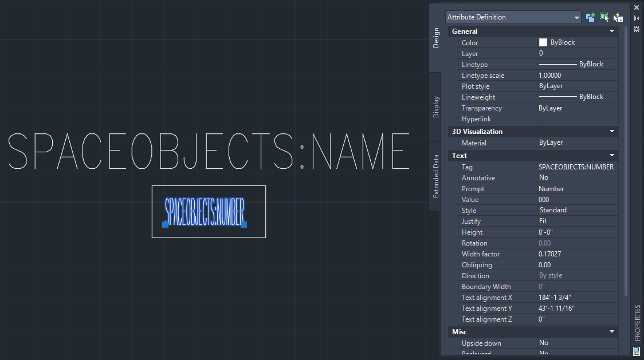644x360 pixels.
Task: Click the Auto-hide icon on the palette
Action: click(x=636, y=18)
